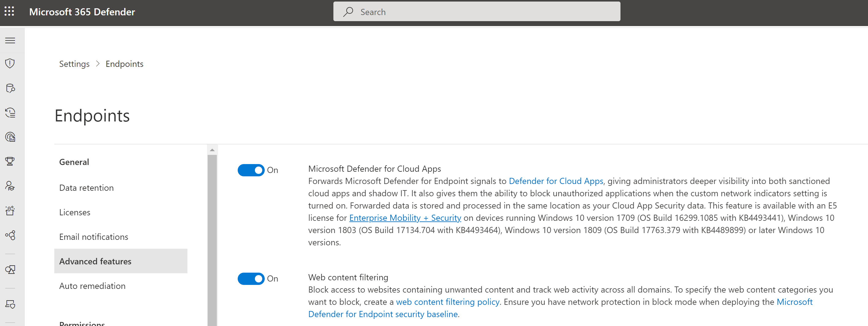
Task: Open the shield alert icon in sidebar
Action: click(x=10, y=64)
